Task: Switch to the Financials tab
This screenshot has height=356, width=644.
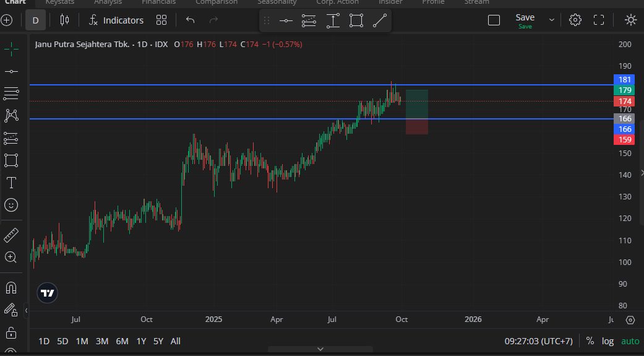Action: point(158,2)
